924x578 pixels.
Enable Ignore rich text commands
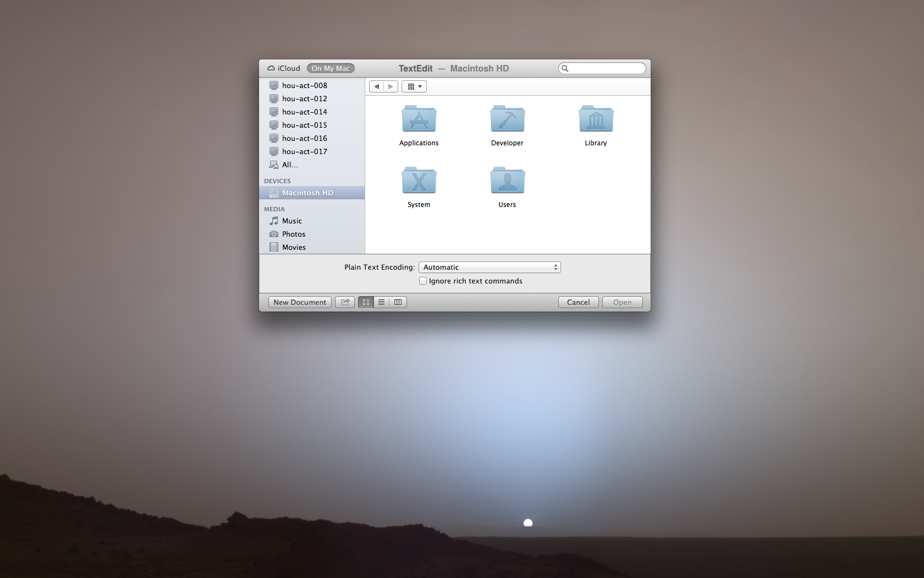tap(423, 281)
